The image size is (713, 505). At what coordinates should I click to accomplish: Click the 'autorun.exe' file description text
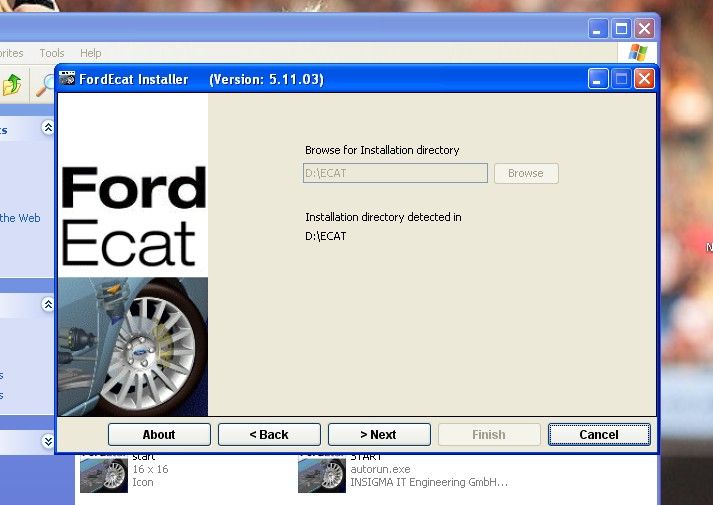pyautogui.click(x=380, y=469)
